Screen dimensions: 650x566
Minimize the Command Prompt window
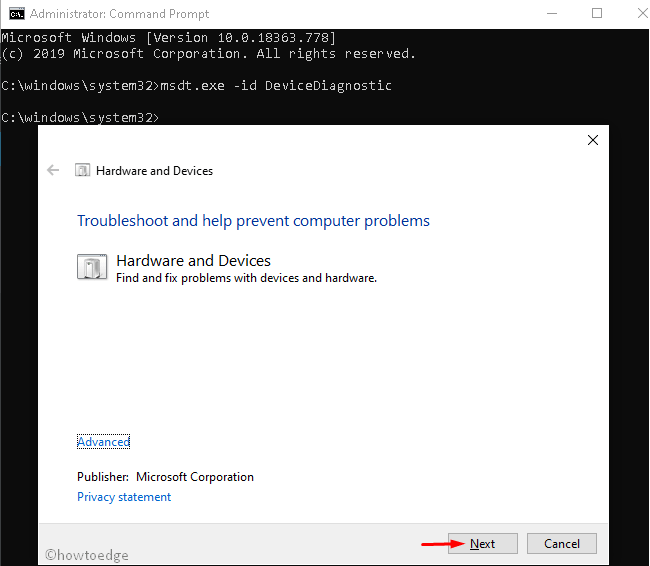[551, 14]
